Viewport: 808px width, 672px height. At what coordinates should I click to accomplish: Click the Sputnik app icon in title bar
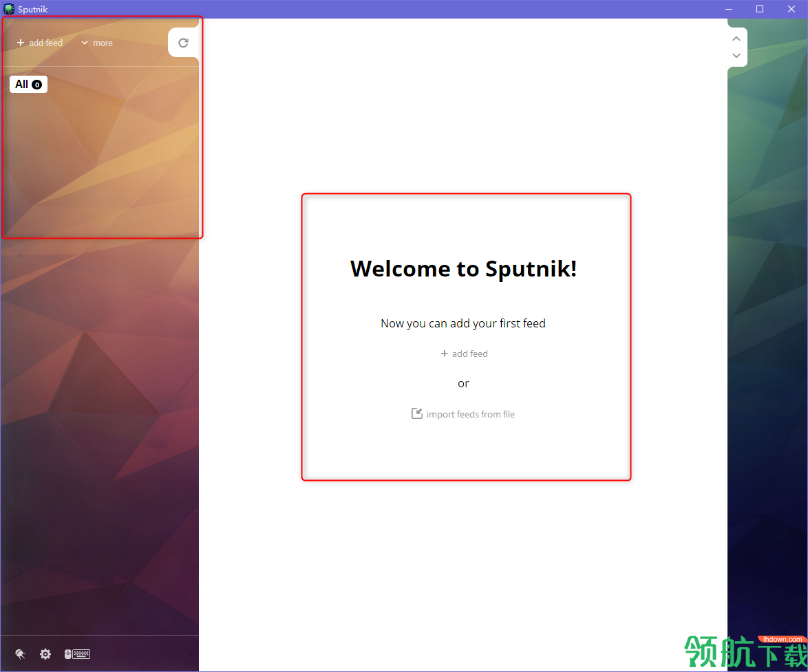click(x=9, y=9)
